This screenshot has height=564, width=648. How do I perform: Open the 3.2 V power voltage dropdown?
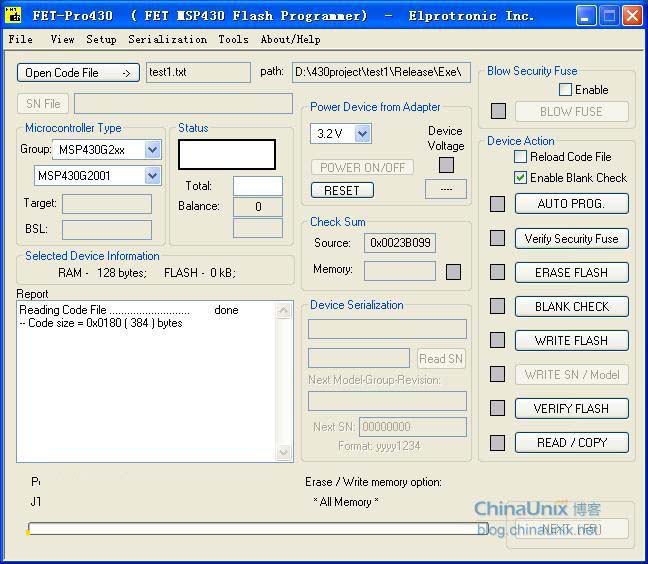(x=362, y=133)
